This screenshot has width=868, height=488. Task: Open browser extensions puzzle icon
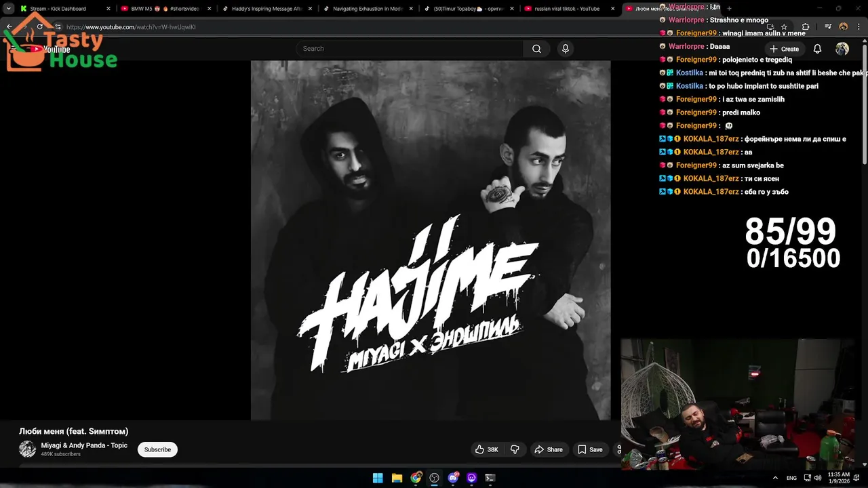point(806,27)
